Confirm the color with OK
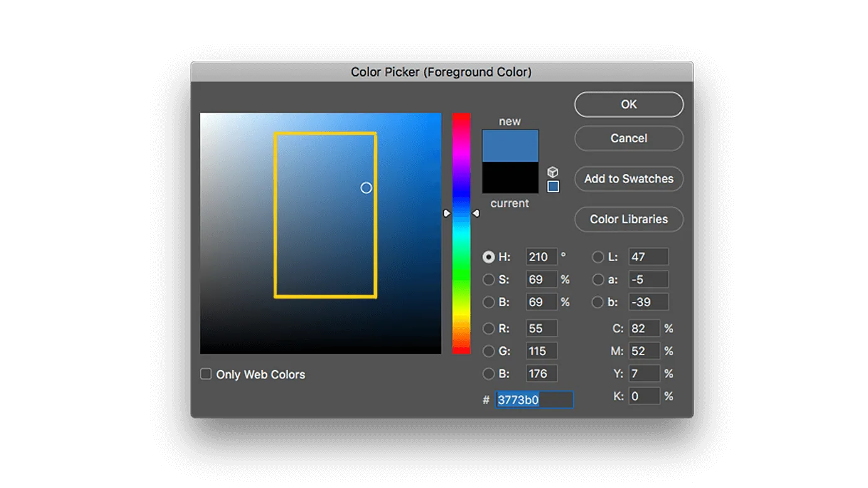Screen dimensions: 868x488 point(628,104)
